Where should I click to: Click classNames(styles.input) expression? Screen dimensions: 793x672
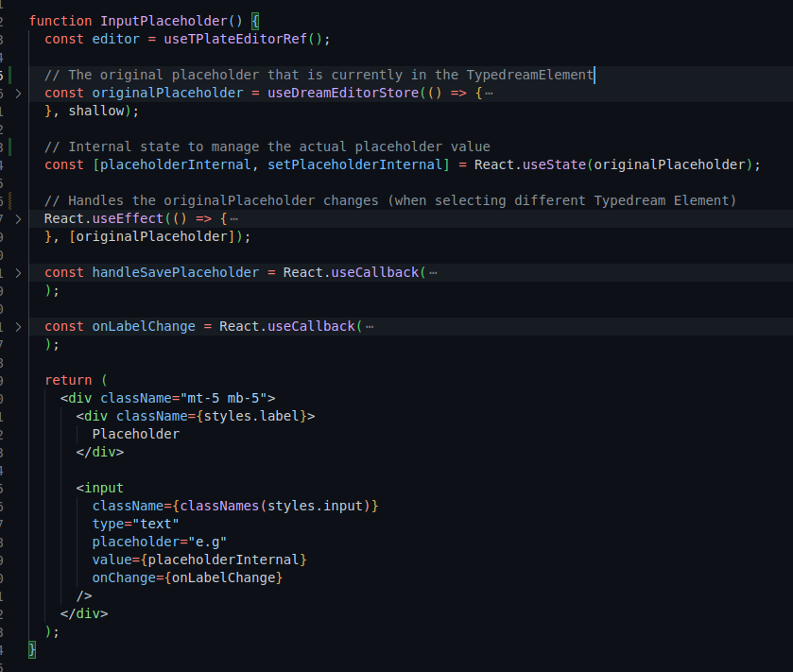(275, 506)
